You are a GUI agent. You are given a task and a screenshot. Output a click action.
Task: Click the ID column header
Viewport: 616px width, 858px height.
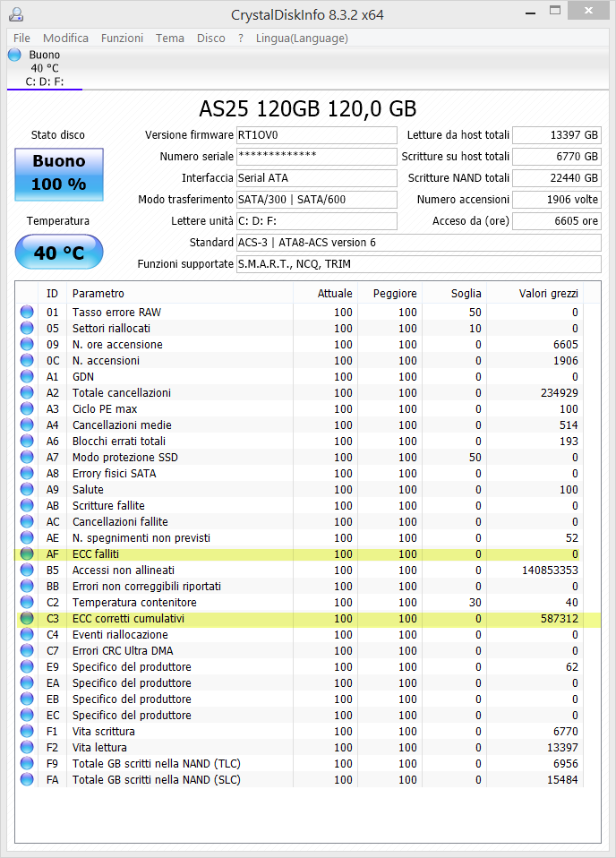[x=52, y=293]
